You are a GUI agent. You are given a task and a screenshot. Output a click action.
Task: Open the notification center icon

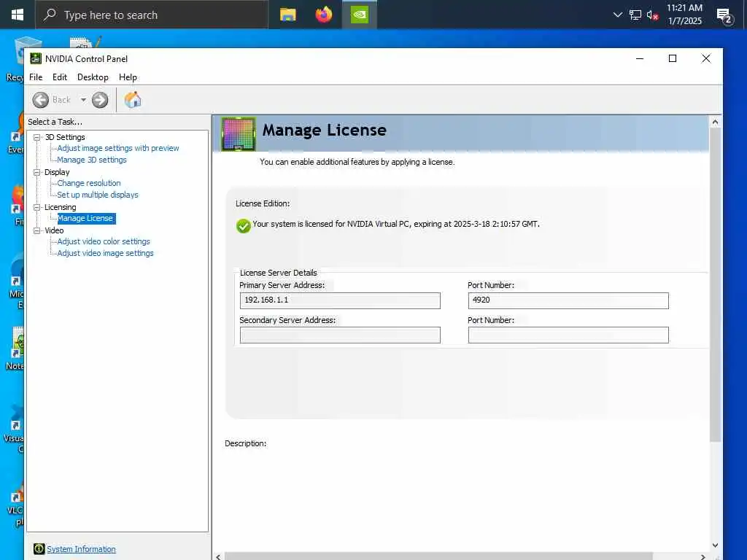click(724, 16)
